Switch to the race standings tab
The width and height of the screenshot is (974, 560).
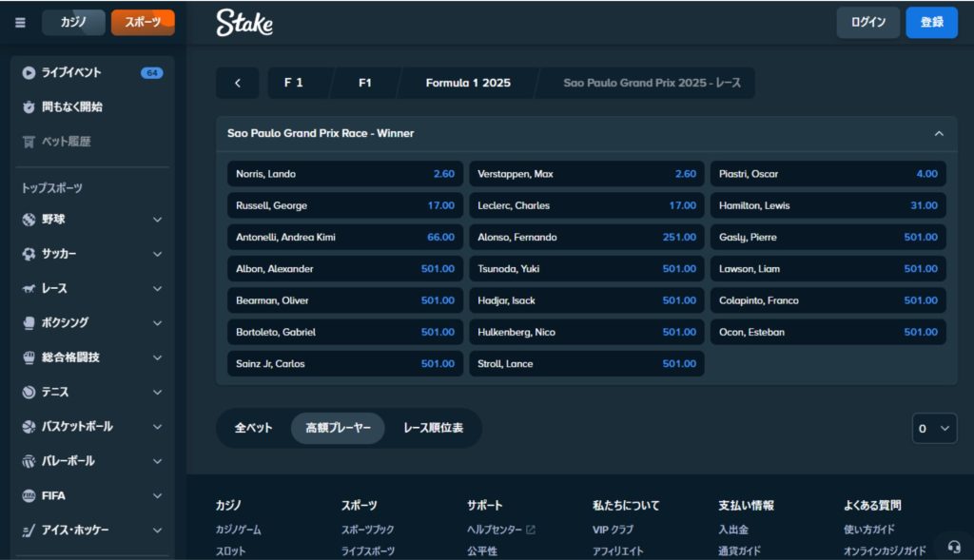tap(433, 428)
